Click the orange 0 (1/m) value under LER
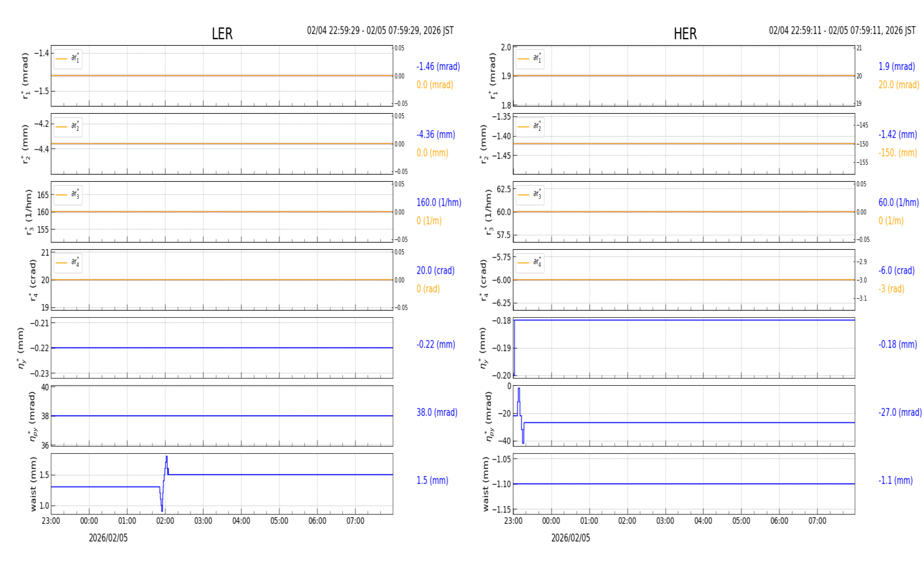This screenshot has height=565, width=924. pyautogui.click(x=429, y=220)
